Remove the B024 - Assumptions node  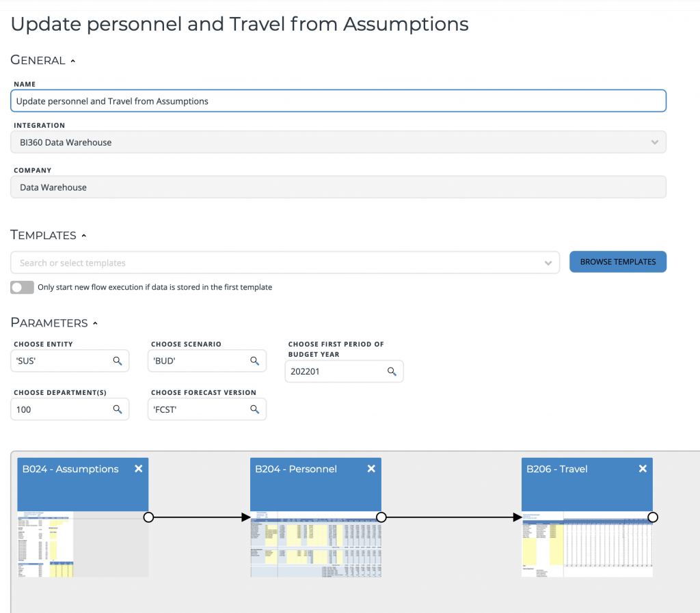click(138, 469)
